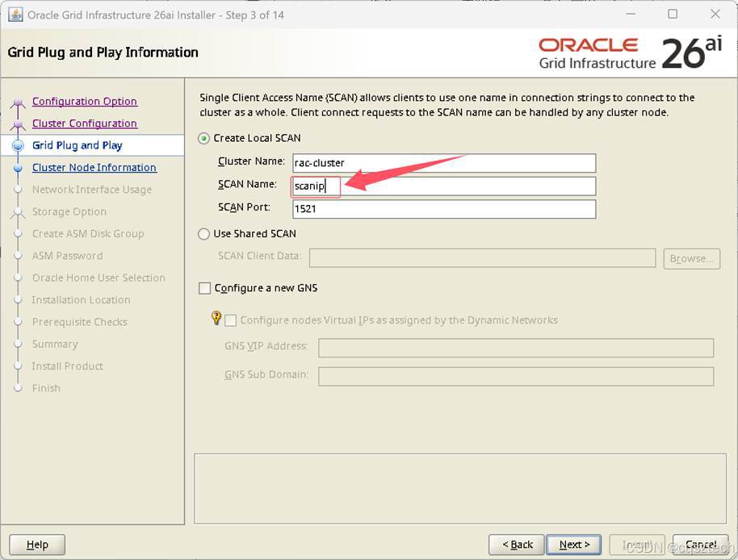Open the Configuration Option step link
The image size is (738, 560).
point(85,101)
